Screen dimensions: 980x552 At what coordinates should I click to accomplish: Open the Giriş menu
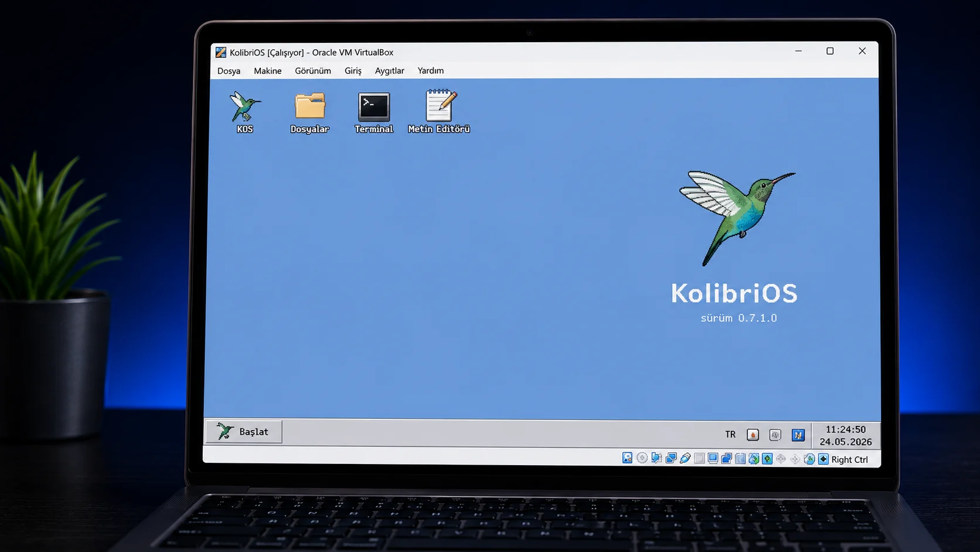pos(353,70)
